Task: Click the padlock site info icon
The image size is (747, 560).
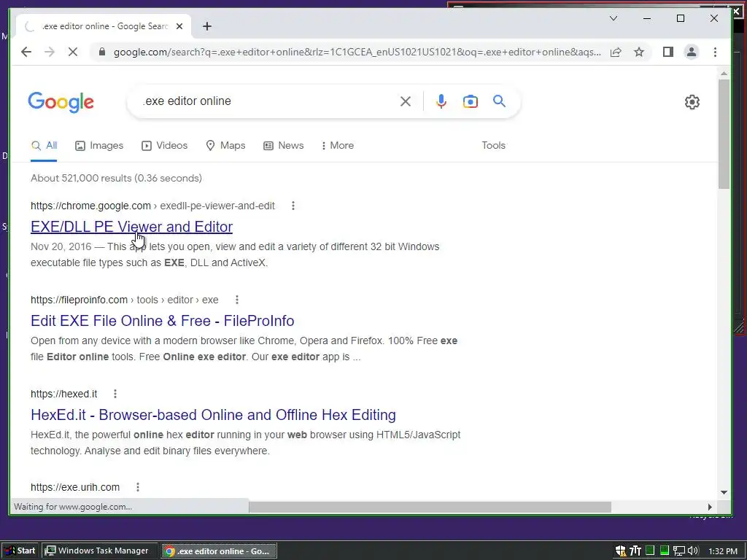Action: [x=101, y=52]
